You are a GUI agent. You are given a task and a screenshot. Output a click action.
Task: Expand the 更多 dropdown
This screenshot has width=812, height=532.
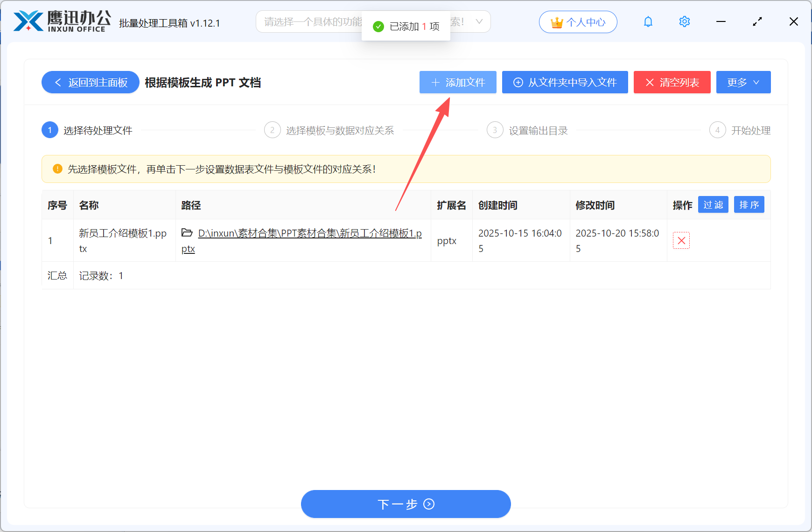[743, 82]
